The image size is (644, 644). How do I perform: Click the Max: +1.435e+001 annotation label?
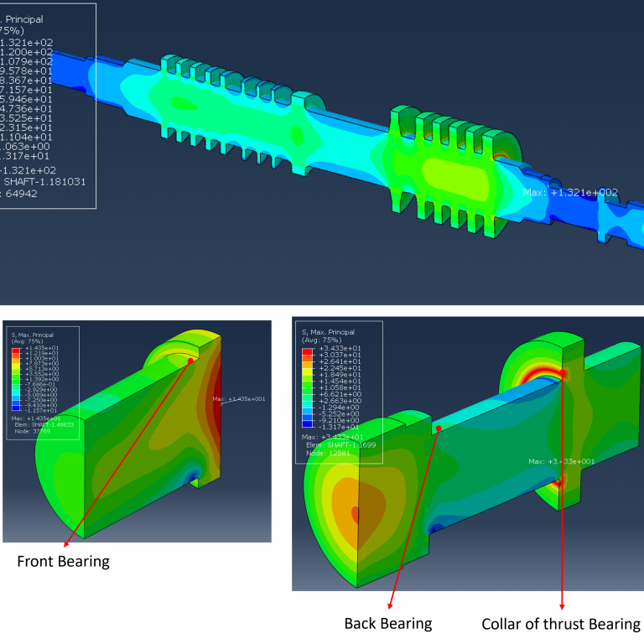point(239,399)
